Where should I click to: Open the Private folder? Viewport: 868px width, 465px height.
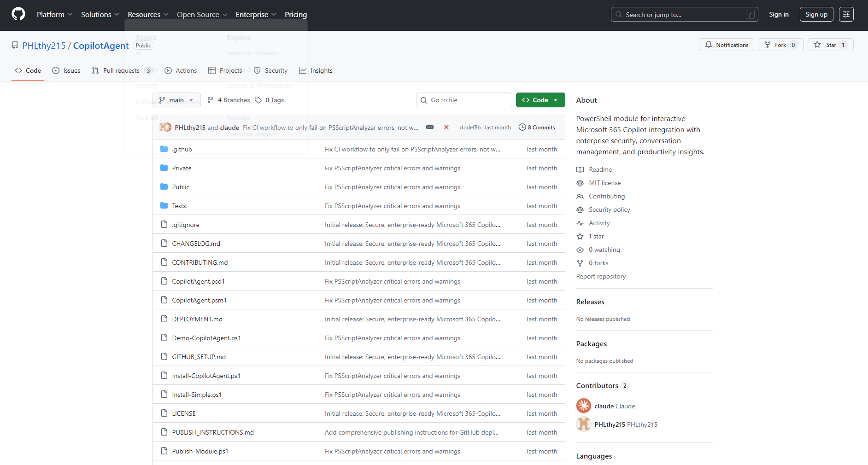coord(182,168)
